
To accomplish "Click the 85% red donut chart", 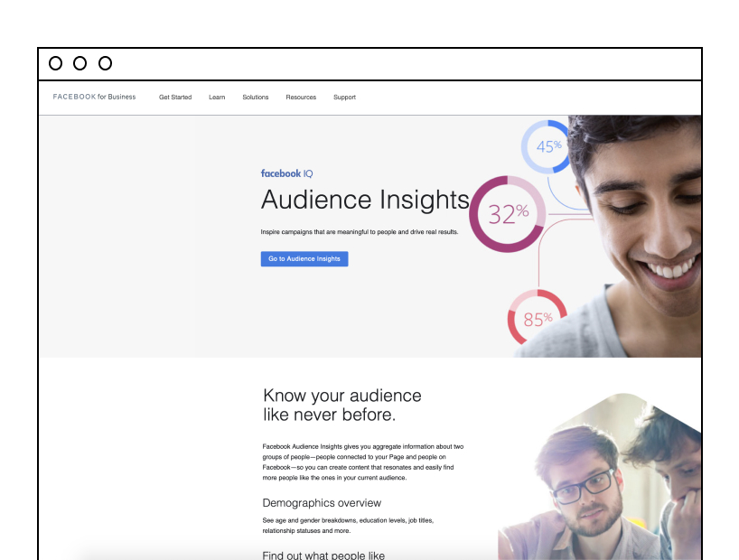I will click(x=537, y=319).
